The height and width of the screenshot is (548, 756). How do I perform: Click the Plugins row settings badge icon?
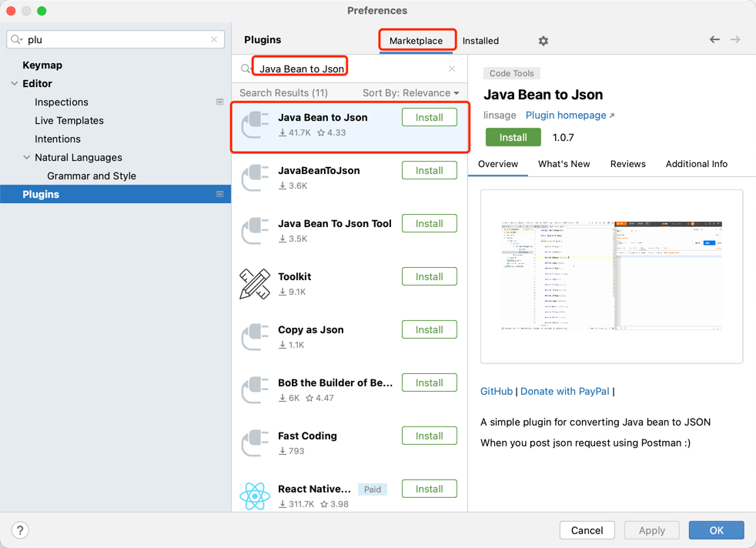(x=220, y=194)
